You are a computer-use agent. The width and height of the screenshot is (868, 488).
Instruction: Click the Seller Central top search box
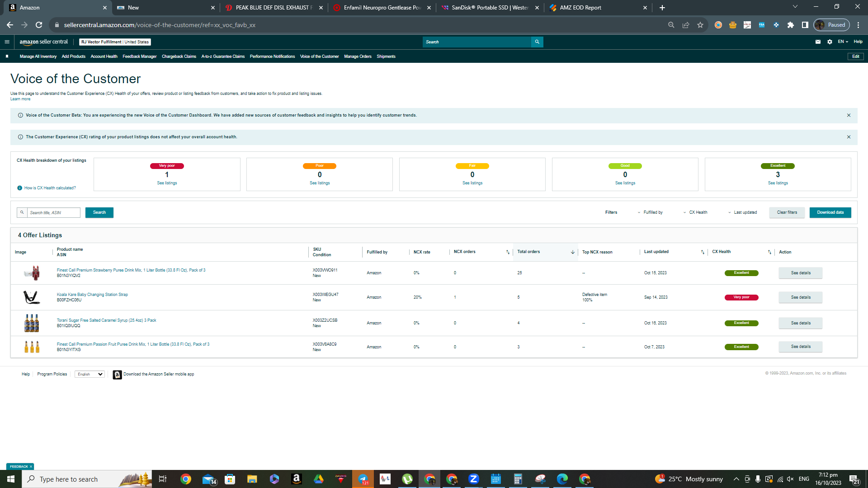[477, 42]
